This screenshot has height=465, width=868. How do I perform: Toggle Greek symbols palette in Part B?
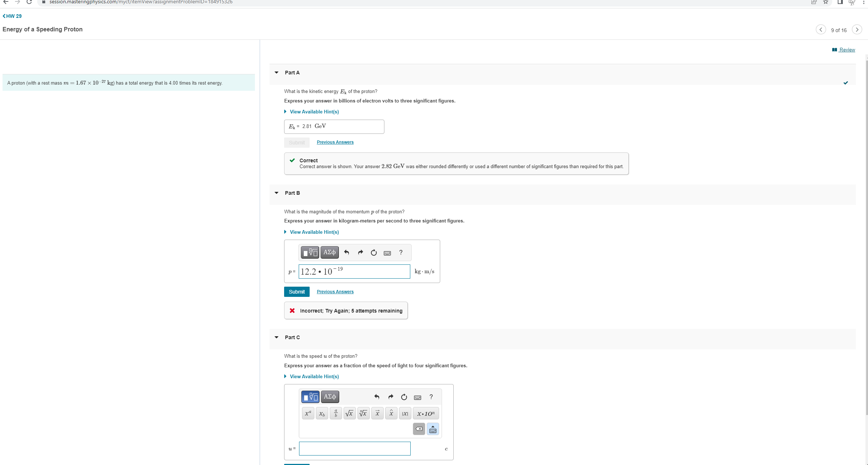point(329,252)
